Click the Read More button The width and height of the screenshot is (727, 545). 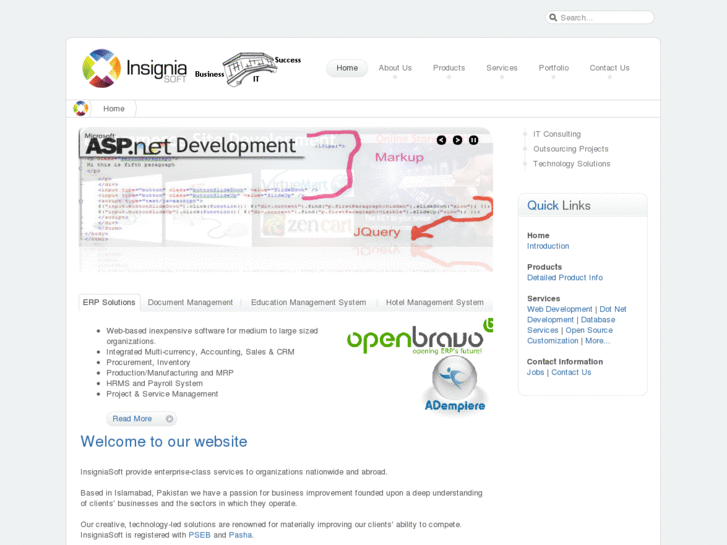coord(141,419)
